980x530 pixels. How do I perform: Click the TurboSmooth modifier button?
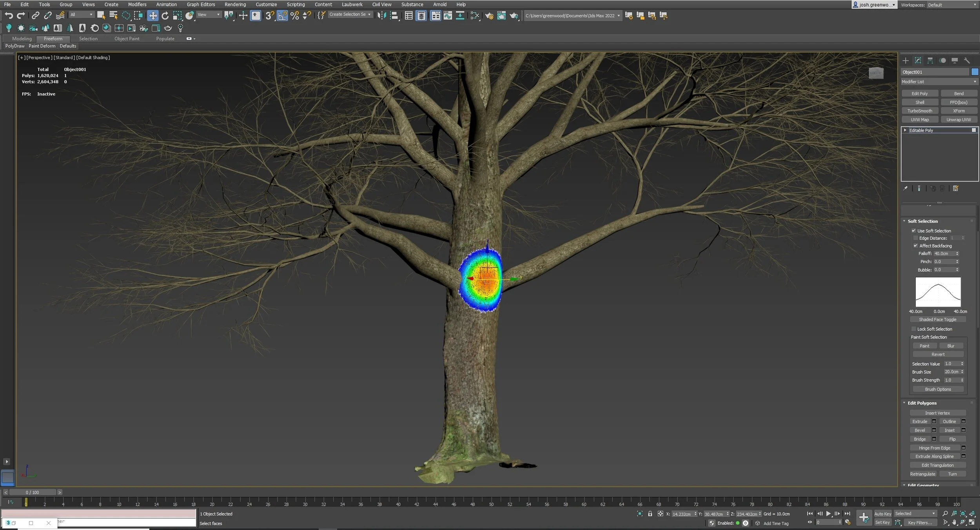920,111
